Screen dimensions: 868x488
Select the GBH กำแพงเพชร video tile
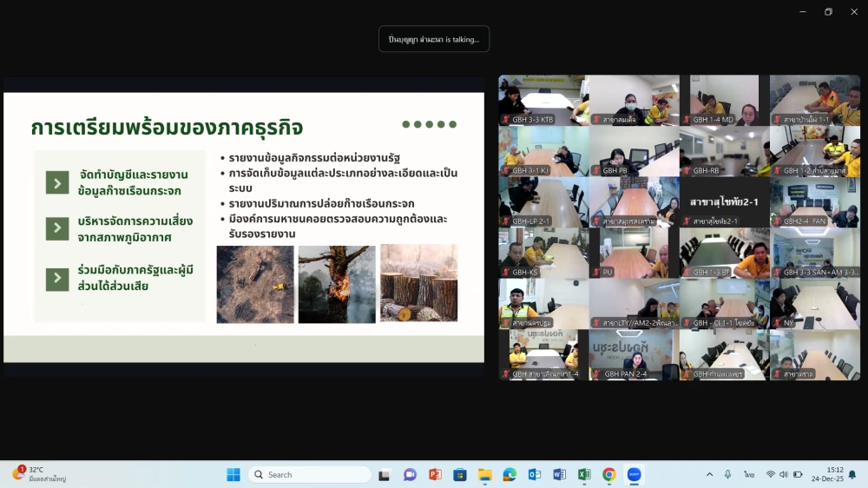(725, 355)
